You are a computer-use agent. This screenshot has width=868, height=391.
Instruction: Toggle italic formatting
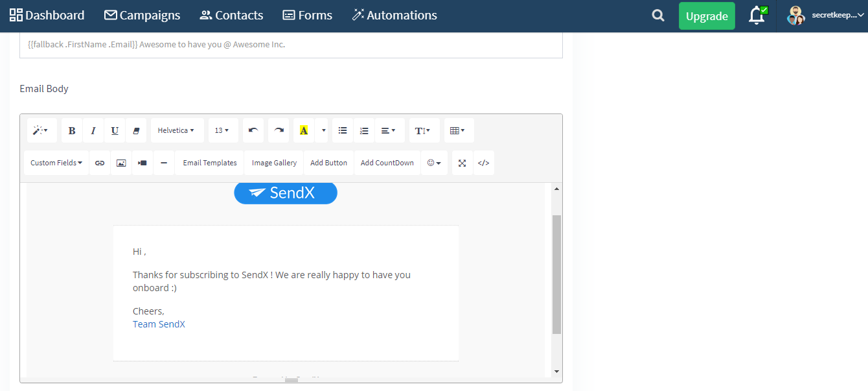click(x=93, y=130)
